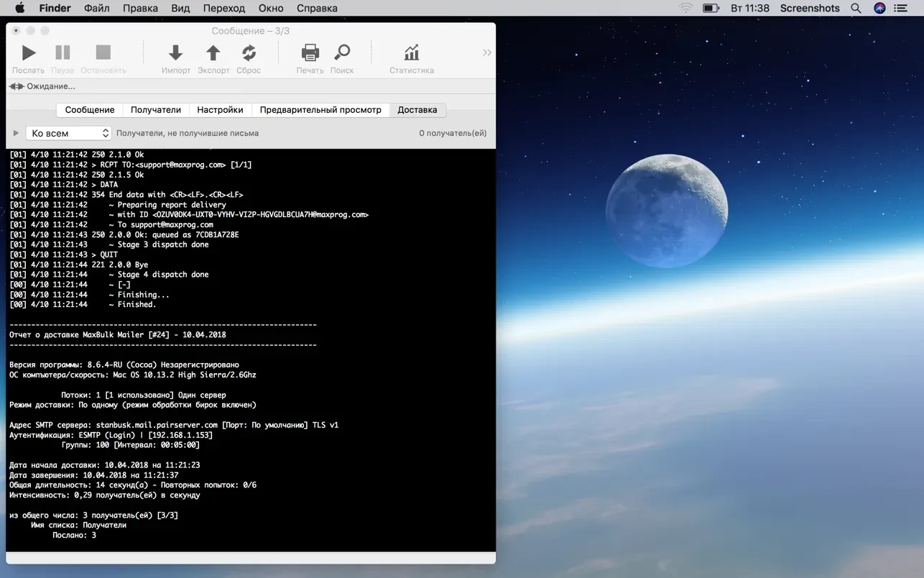Open the Wi-Fi status menu
This screenshot has width=924, height=578.
coord(686,8)
